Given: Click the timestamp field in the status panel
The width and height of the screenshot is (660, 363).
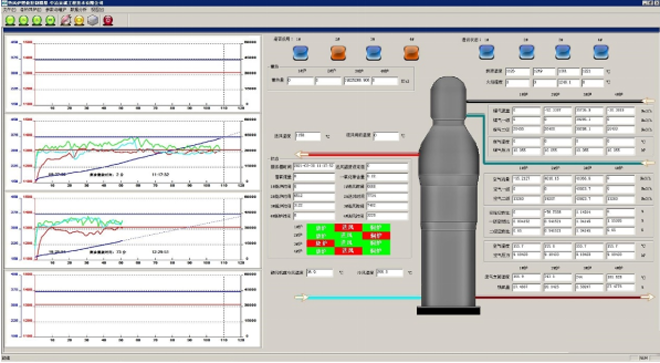Looking at the screenshot, I should [314, 166].
